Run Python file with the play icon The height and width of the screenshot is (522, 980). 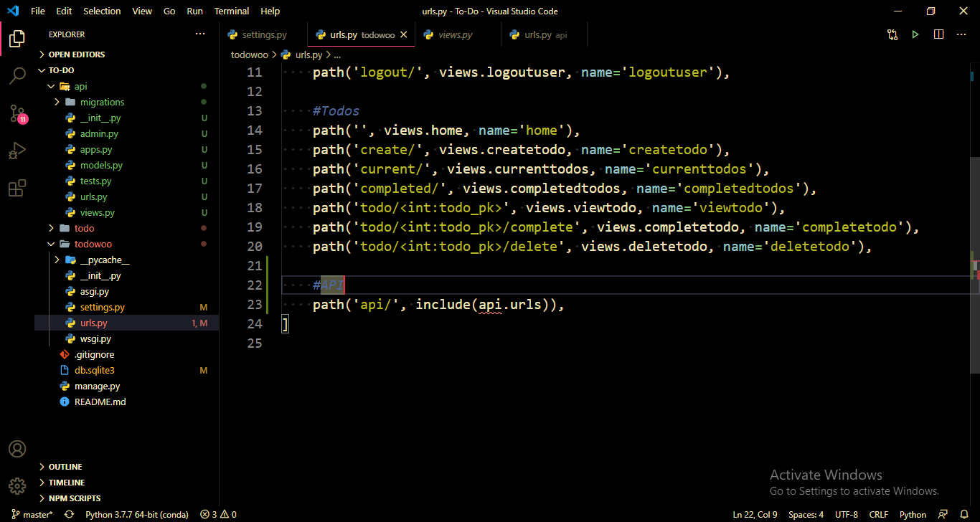[x=915, y=34]
